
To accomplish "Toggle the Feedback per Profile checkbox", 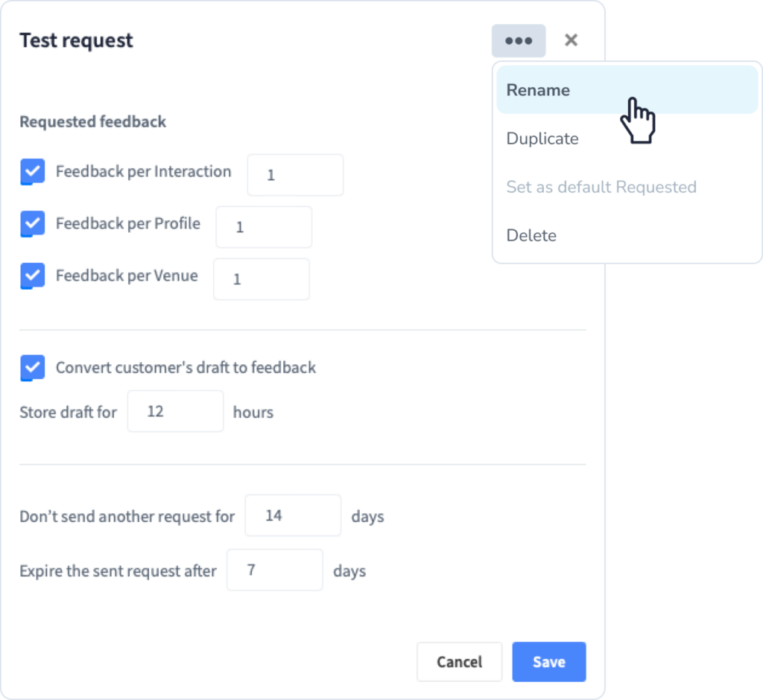I will (x=33, y=223).
